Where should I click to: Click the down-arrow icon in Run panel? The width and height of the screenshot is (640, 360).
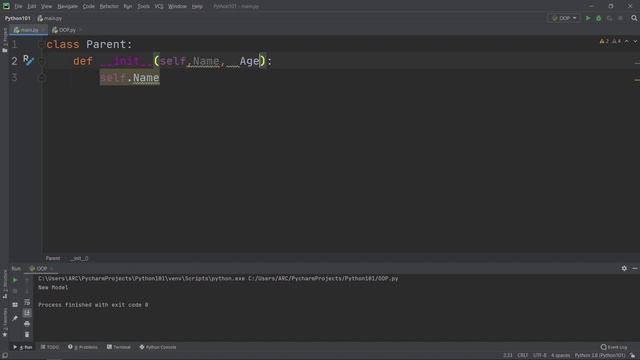27,291
